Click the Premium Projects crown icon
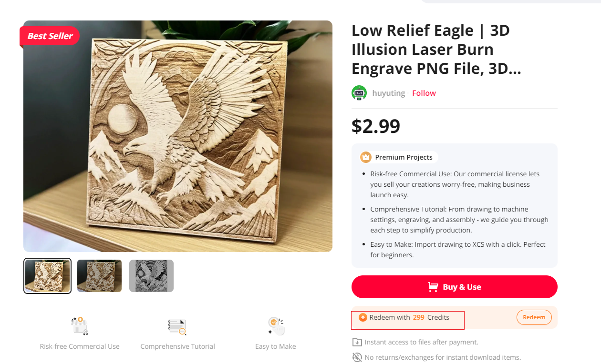Viewport: 601px width, 364px height. (x=366, y=157)
